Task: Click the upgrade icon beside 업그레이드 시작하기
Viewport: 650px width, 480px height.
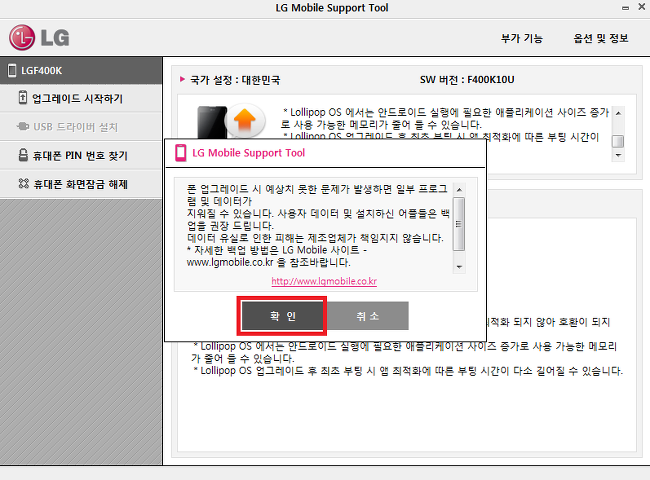Action: [23, 97]
